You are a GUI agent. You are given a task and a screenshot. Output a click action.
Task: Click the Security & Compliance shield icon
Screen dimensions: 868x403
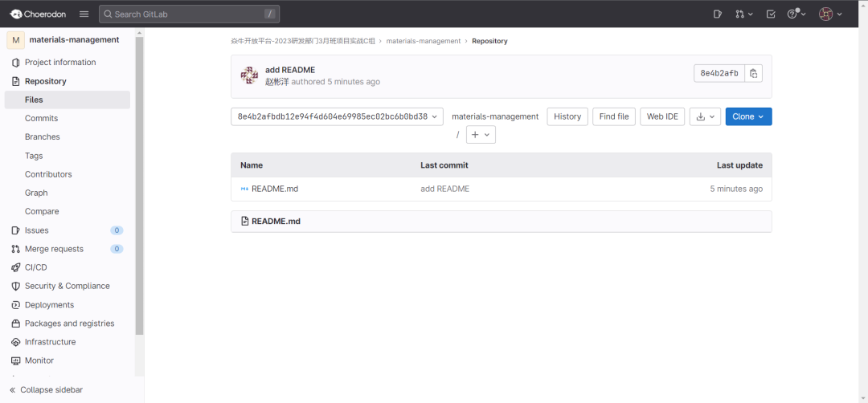15,287
